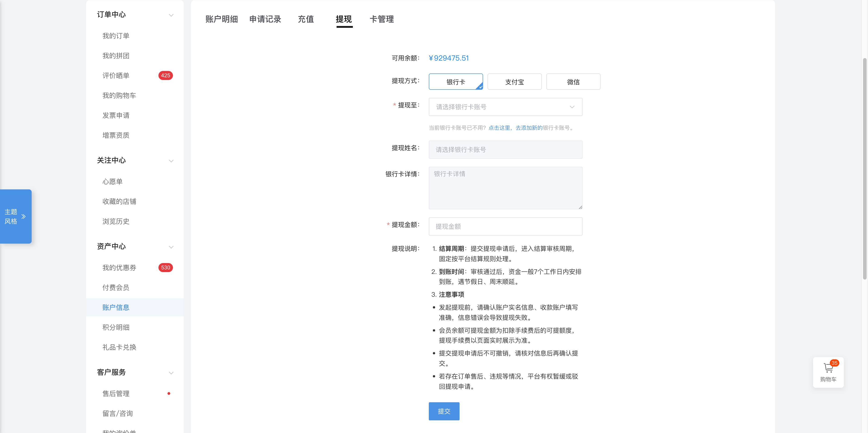Switch to the 卡管理 tab
This screenshot has height=433, width=868.
tap(381, 19)
